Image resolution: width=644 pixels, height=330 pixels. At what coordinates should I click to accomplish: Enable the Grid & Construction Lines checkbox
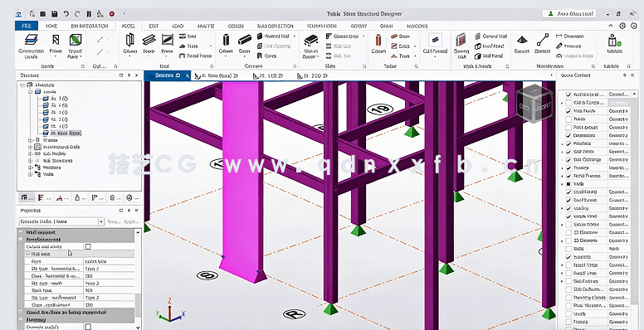point(568,103)
